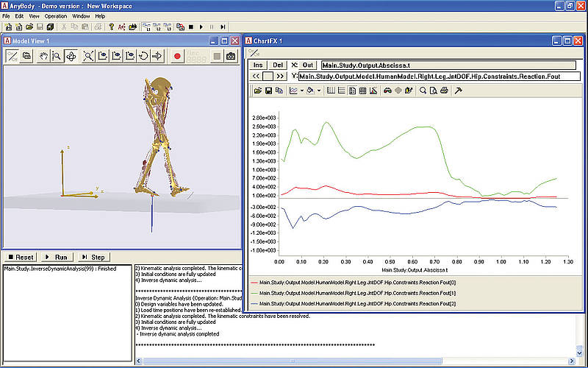The width and height of the screenshot is (588, 368).
Task: Open the Operation menu
Action: pyautogui.click(x=56, y=16)
